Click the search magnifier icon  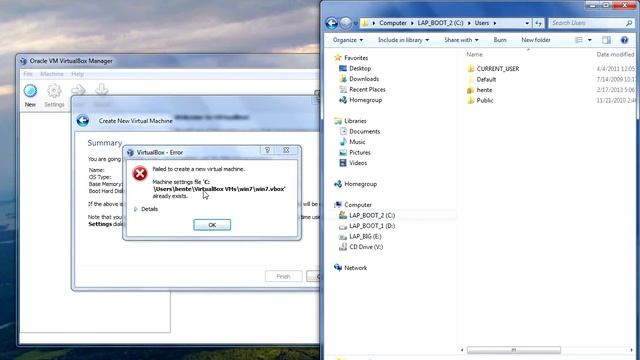point(629,23)
